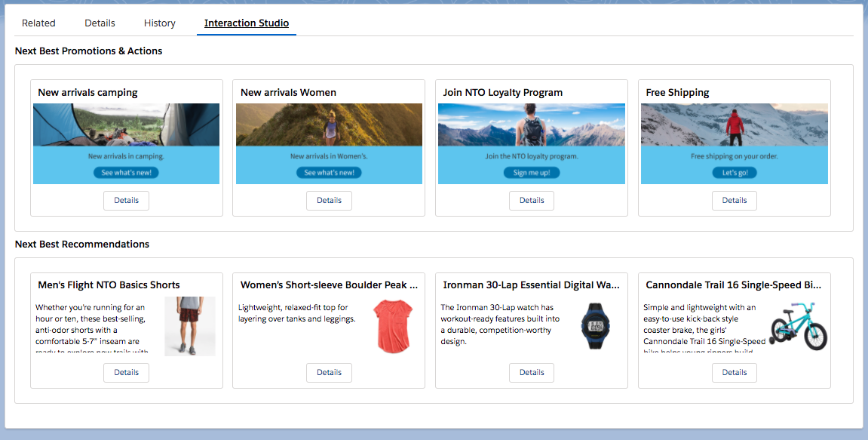Click the men's shorts product image
Viewport: 868px width, 440px height.
(x=189, y=326)
